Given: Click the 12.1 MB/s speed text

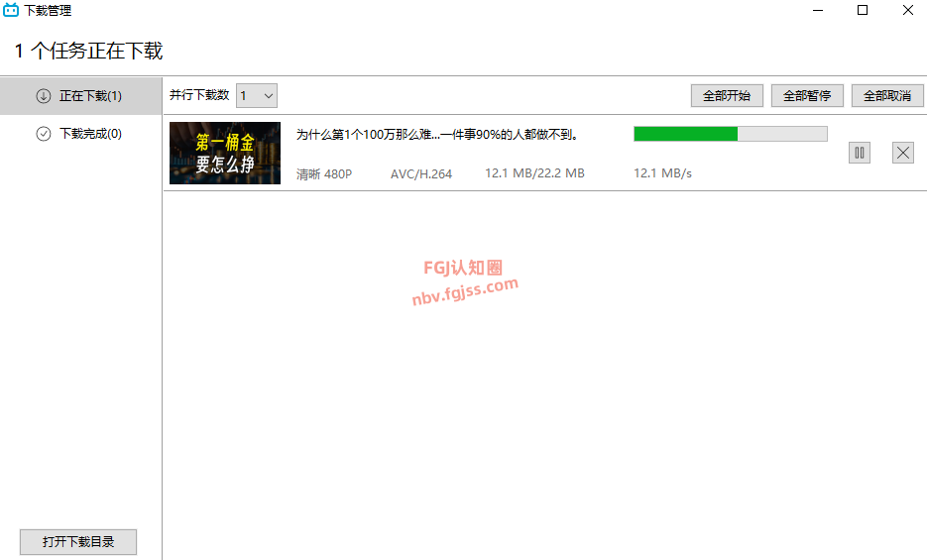Looking at the screenshot, I should 662,173.
